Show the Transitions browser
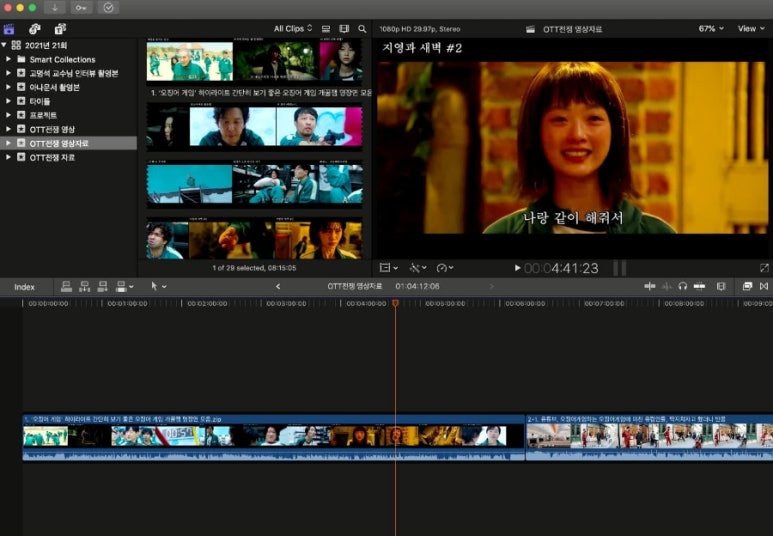Screen dimensions: 773x536 click(764, 286)
